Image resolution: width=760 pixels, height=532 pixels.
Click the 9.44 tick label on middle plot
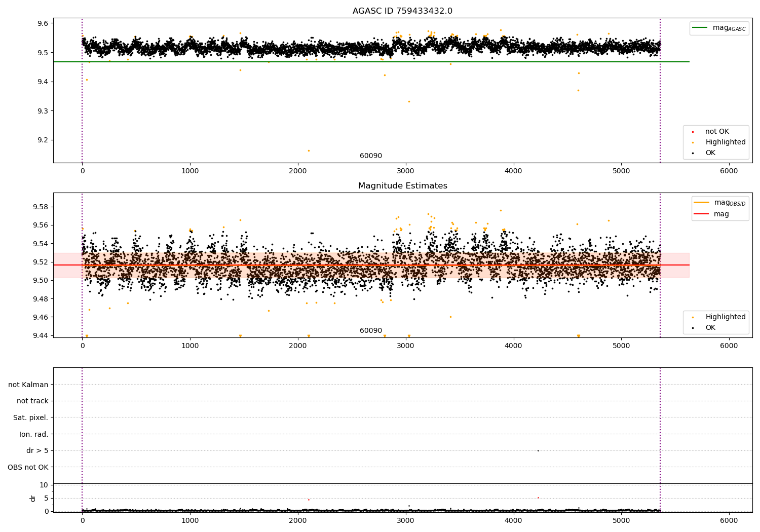point(40,335)
